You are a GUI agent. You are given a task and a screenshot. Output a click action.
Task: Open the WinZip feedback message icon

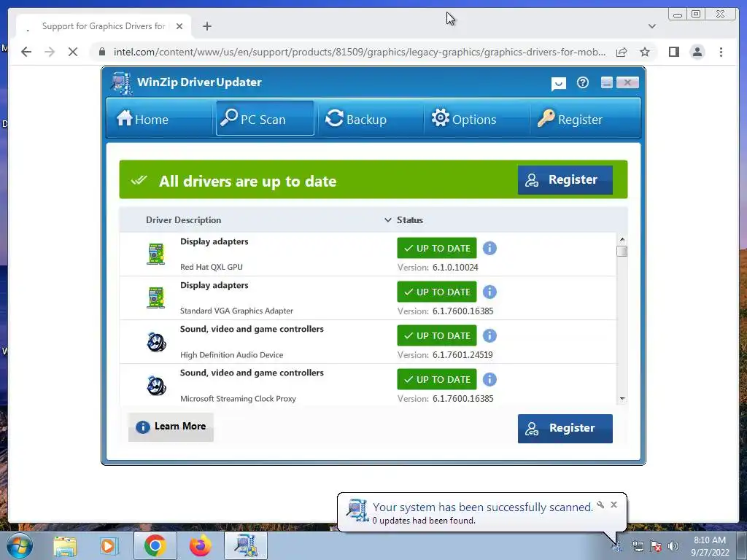pyautogui.click(x=558, y=84)
